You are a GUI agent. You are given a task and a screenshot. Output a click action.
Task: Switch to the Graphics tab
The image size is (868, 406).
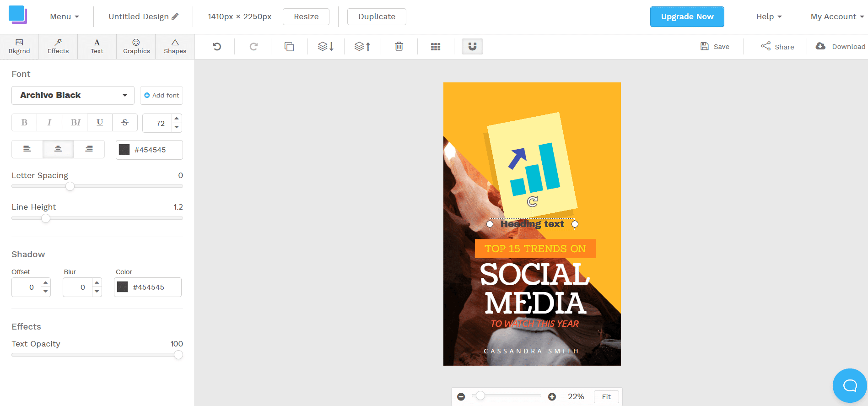tap(136, 47)
